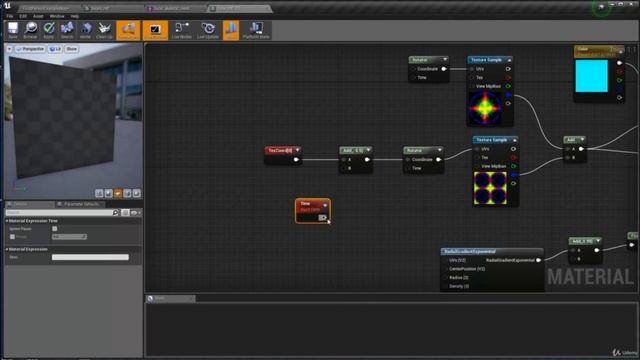Click the Search toolbar icon
This screenshot has height=360, width=640.
point(67,30)
